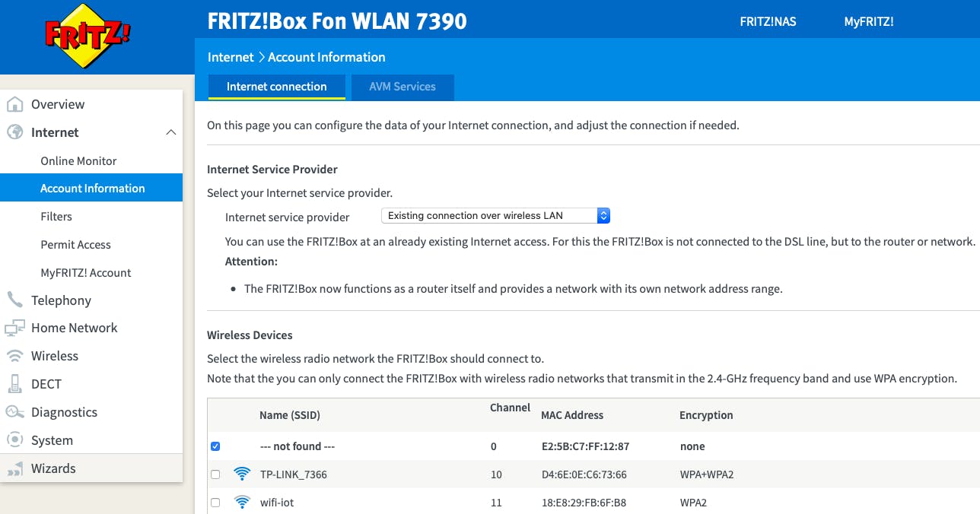980x514 pixels.
Task: Click the DECT handset icon
Action: pos(14,384)
